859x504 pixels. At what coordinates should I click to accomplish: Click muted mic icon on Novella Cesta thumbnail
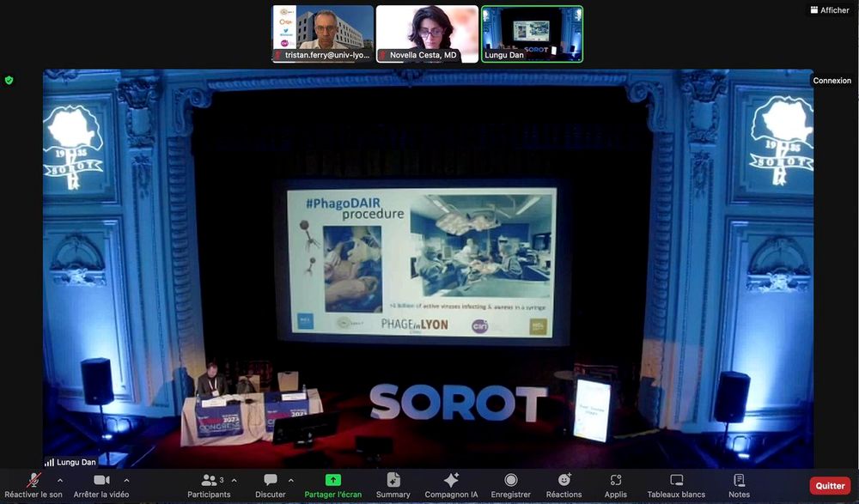click(x=382, y=55)
